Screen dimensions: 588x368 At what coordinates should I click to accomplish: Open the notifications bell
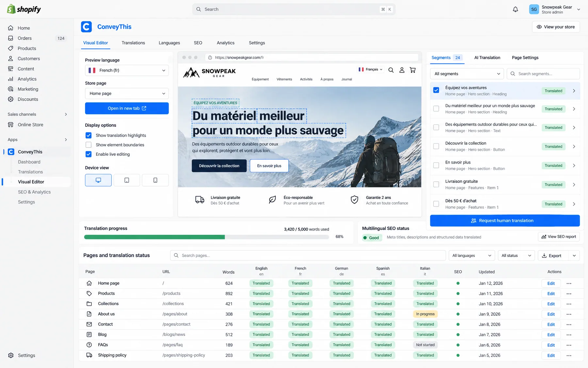tap(515, 9)
